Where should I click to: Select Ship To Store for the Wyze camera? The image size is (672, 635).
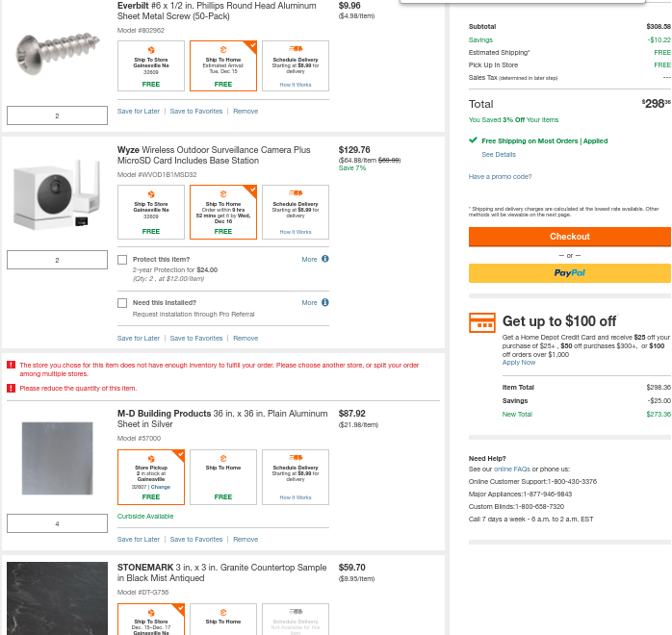click(x=151, y=212)
